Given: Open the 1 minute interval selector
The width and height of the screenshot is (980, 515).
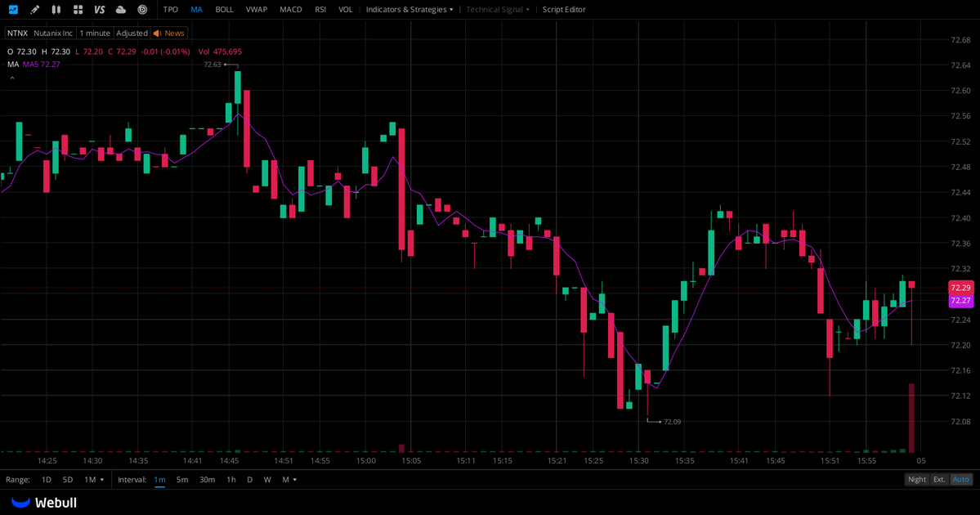Looking at the screenshot, I should (x=95, y=34).
